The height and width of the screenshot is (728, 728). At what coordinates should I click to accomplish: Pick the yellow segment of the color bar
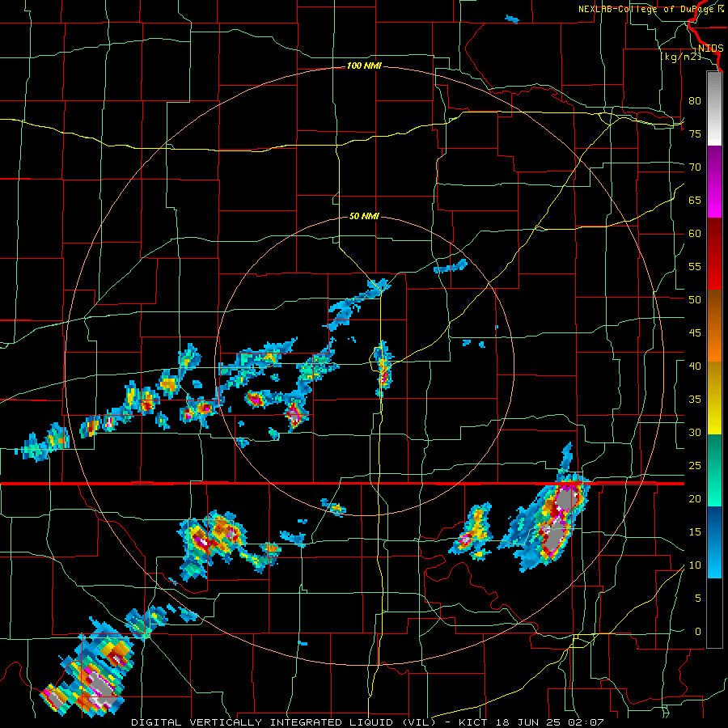(x=714, y=398)
